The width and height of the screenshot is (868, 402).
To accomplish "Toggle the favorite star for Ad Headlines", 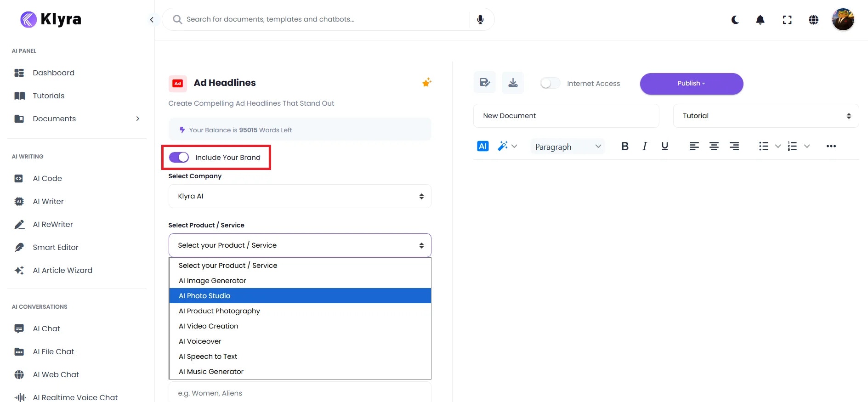I will click(426, 83).
